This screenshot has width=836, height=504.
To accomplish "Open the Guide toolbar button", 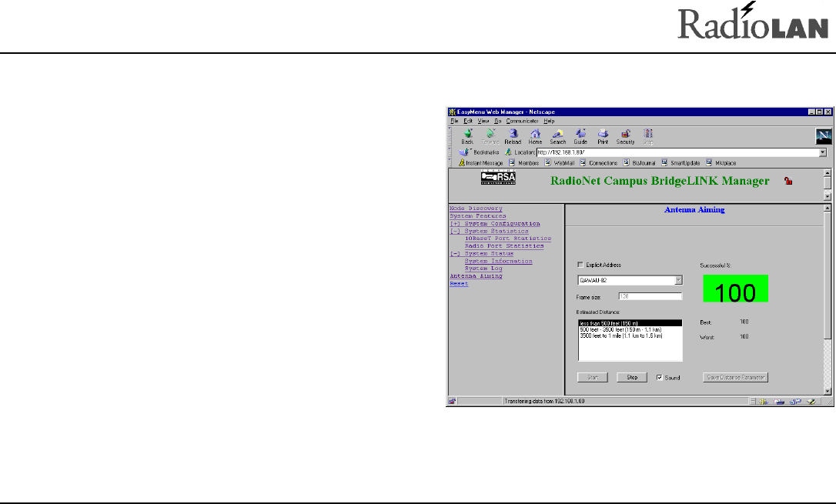I will pos(580,136).
